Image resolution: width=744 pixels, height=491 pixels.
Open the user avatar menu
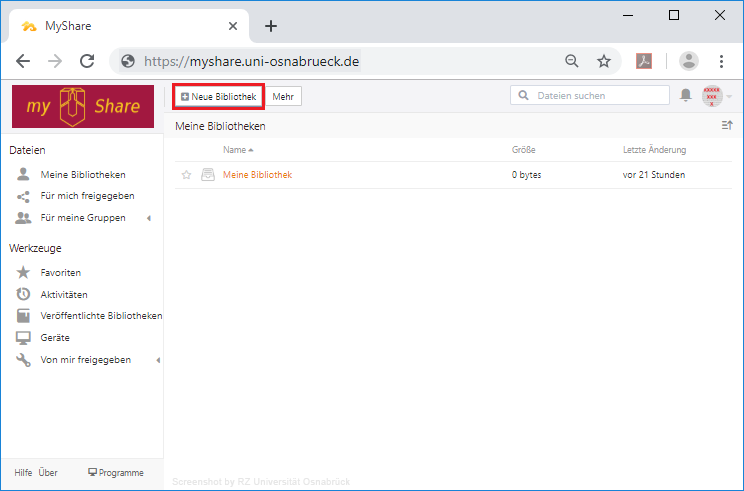(x=712, y=96)
